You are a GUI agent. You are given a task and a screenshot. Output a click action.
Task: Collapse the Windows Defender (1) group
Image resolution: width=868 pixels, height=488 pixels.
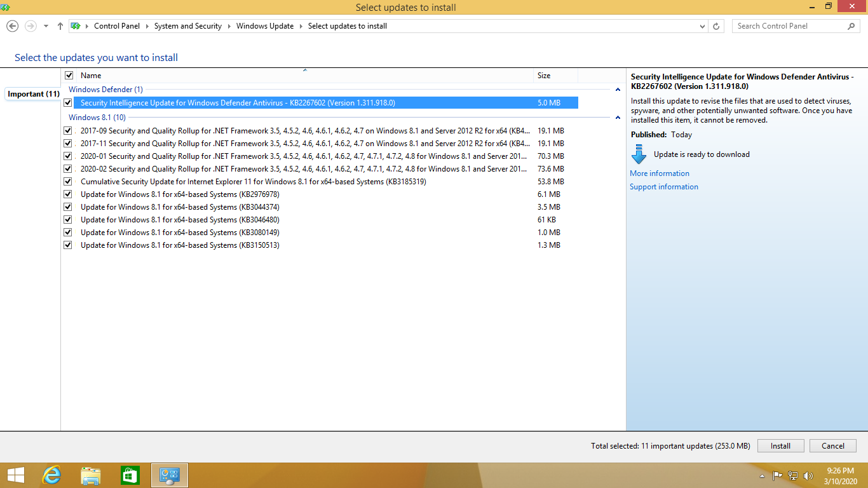618,90
